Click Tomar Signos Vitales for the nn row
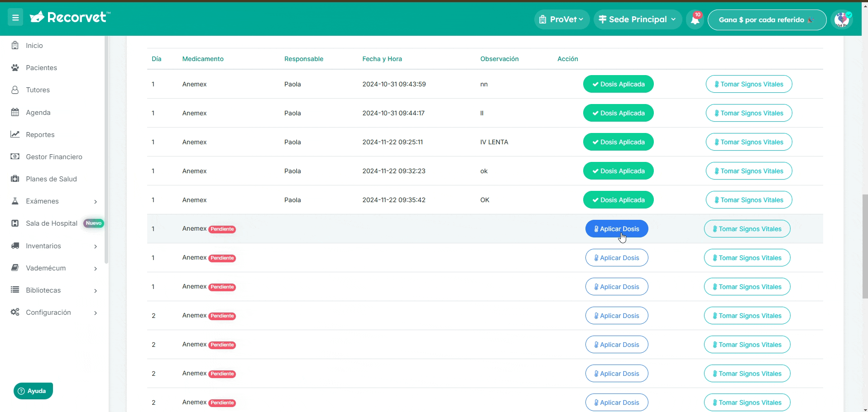This screenshot has width=868, height=412. click(749, 84)
